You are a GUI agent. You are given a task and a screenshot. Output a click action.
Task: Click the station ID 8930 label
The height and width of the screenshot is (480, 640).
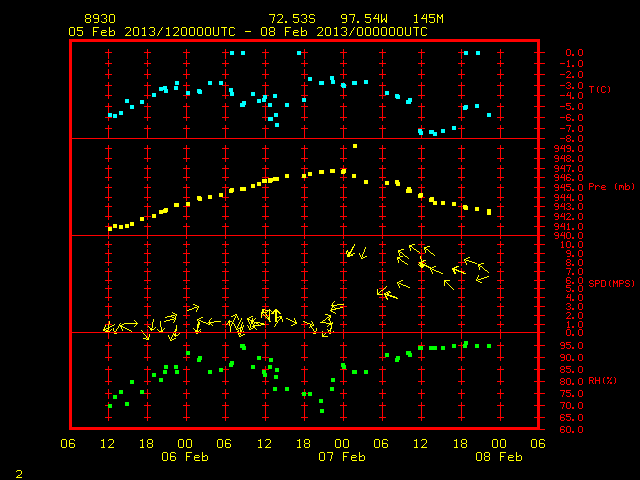click(x=100, y=19)
